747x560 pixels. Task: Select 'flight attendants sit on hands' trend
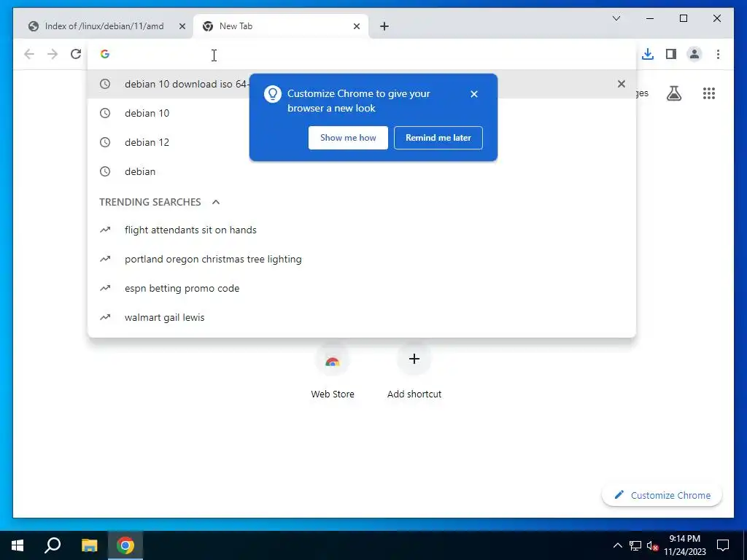362,230
